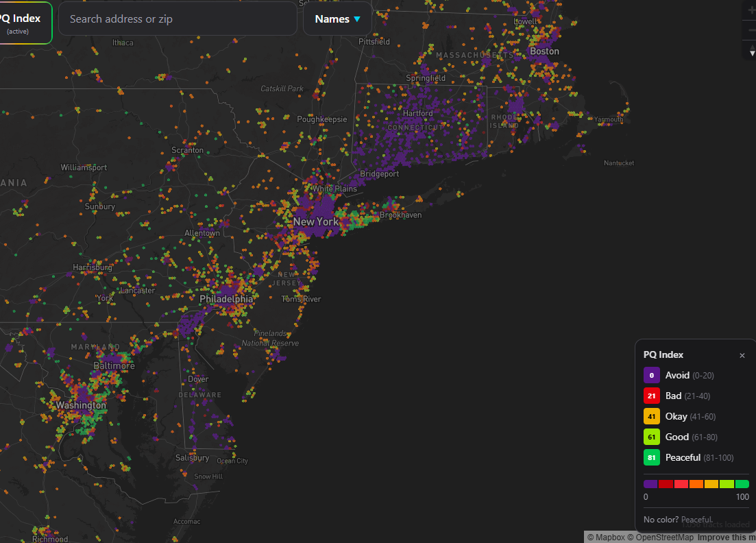Viewport: 756px width, 543px height.
Task: Click the Brookhaven map label
Action: pos(400,215)
